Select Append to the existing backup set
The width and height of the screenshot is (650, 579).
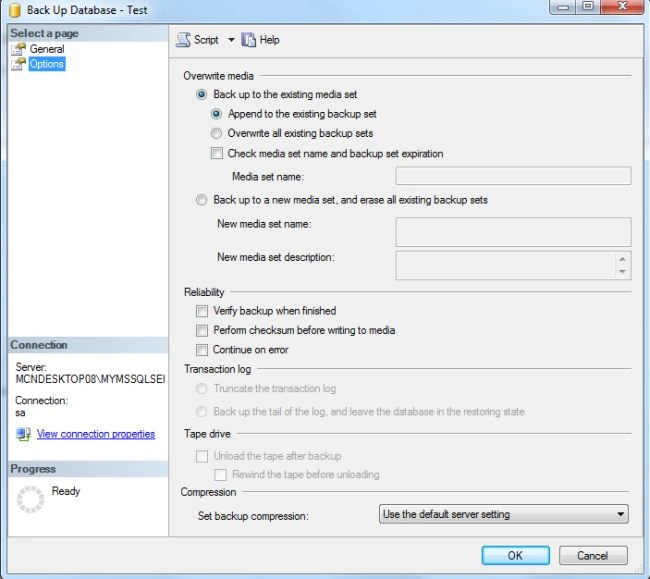216,114
